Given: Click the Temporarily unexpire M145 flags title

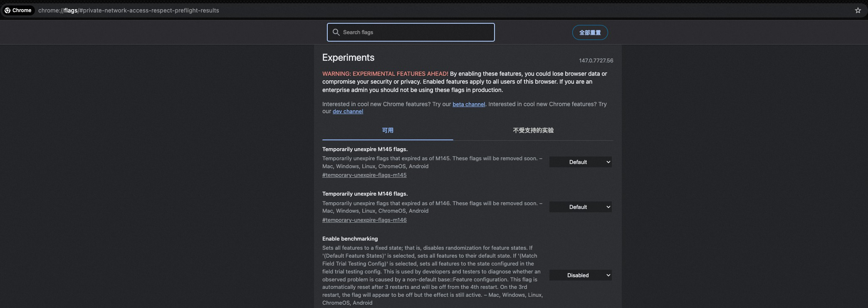Looking at the screenshot, I should [365, 149].
